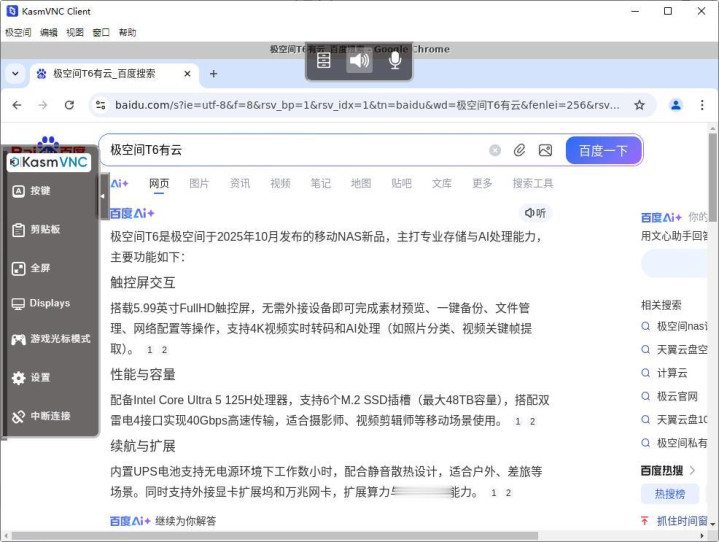Open the Chrome tab search dropdown arrow
Image resolution: width=719 pixels, height=542 pixels.
click(15, 74)
